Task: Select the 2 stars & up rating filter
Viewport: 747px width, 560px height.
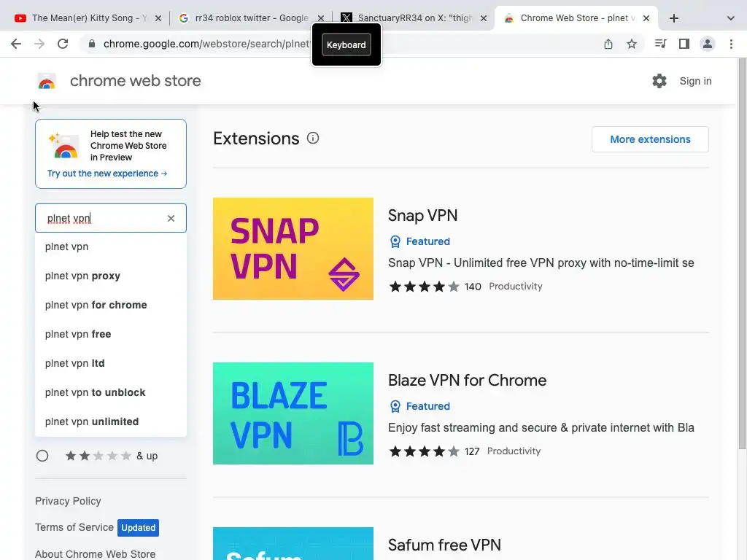Action: coord(42,456)
